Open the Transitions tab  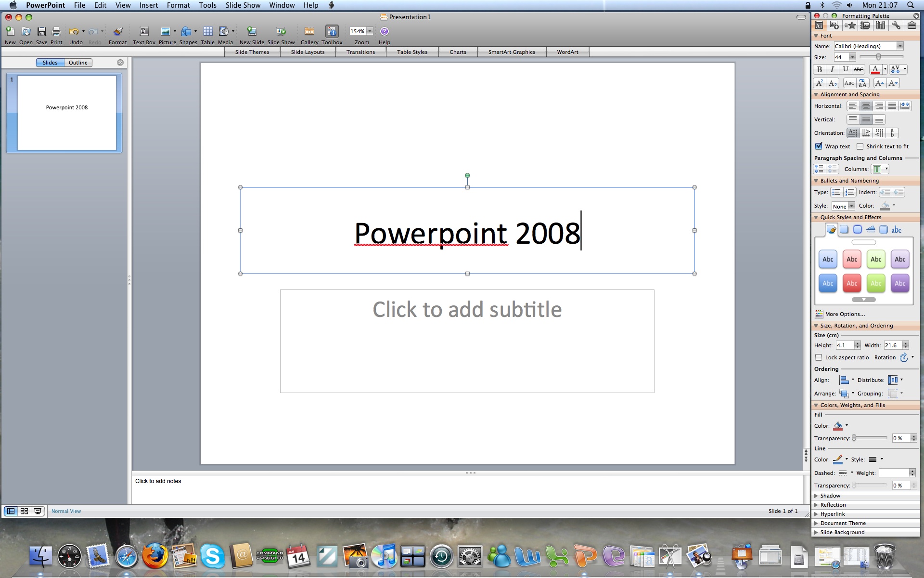tap(360, 52)
